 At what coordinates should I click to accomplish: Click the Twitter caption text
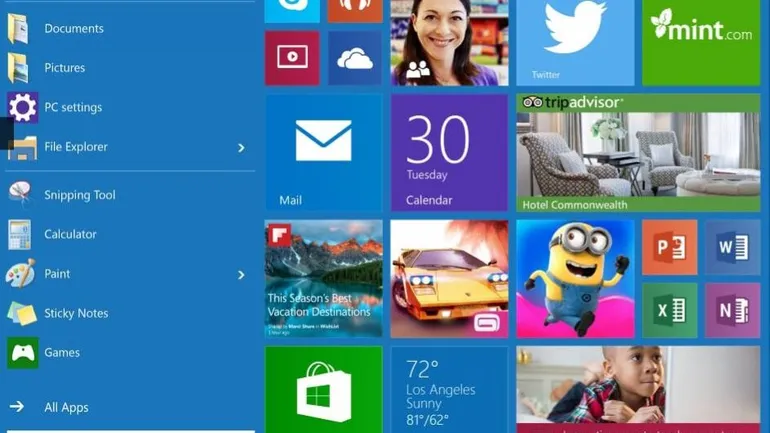pos(546,75)
